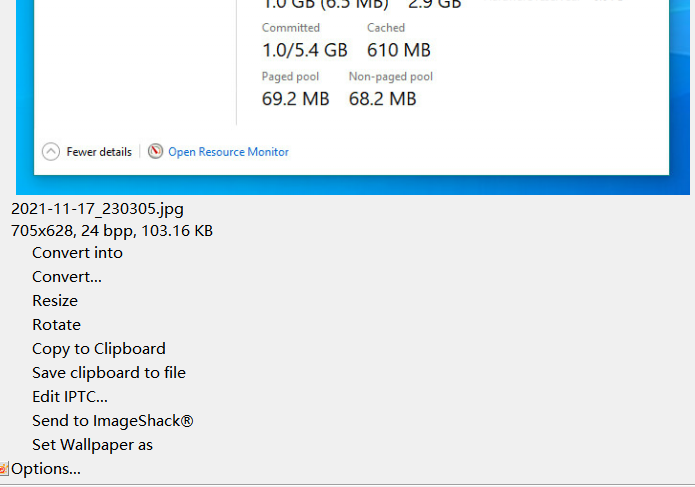Click the 2021-11-17_230305.jpg file name entry
Image resolution: width=695 pixels, height=487 pixels.
pos(97,209)
